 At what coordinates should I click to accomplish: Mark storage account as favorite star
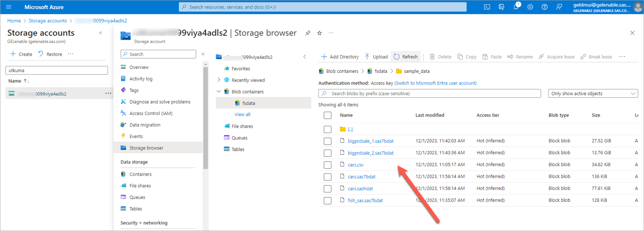click(319, 33)
